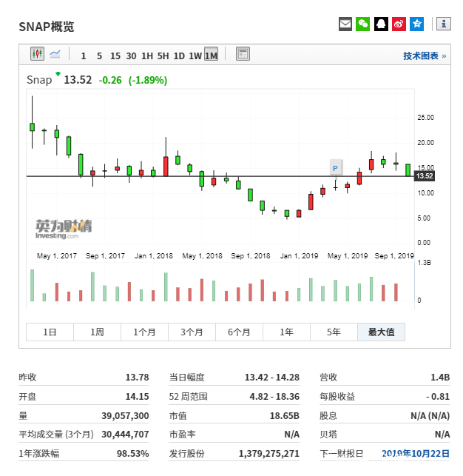Click the 当日幅度 value 13.42 - 14.28
Image resolution: width=463 pixels, height=476 pixels.
tap(272, 378)
